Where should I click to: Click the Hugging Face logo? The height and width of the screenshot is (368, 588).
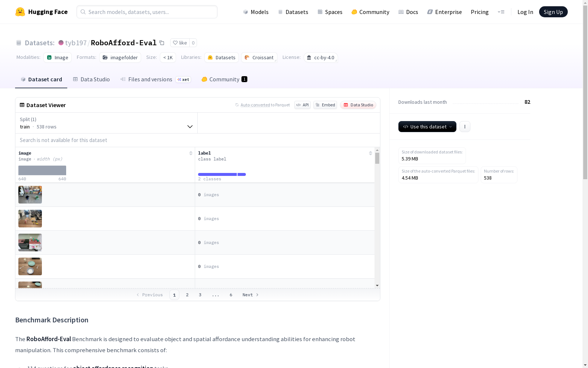[x=41, y=12]
